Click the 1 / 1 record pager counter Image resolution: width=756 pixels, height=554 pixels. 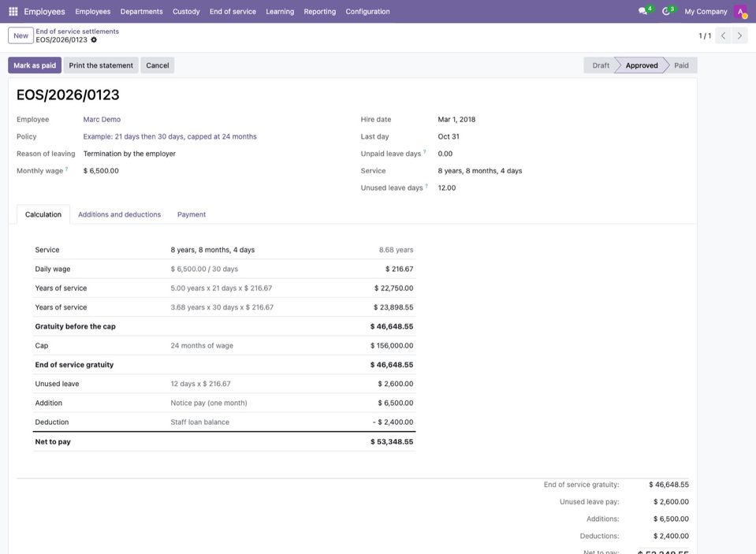pyautogui.click(x=705, y=35)
